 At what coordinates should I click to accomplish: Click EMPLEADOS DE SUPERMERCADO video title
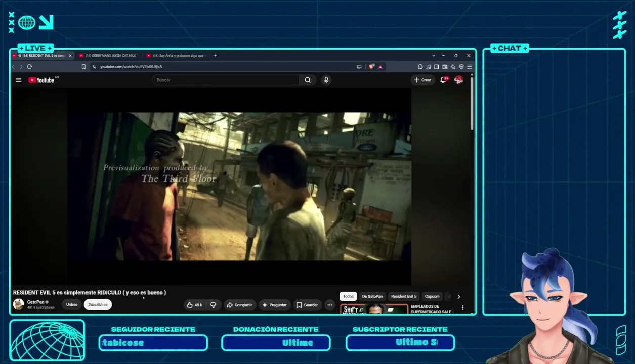[433, 309]
